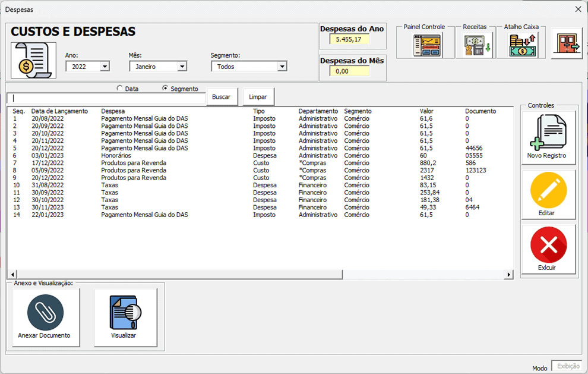Image resolution: width=588 pixels, height=374 pixels.
Task: Create a Novo Registro entry
Action: coord(548,137)
